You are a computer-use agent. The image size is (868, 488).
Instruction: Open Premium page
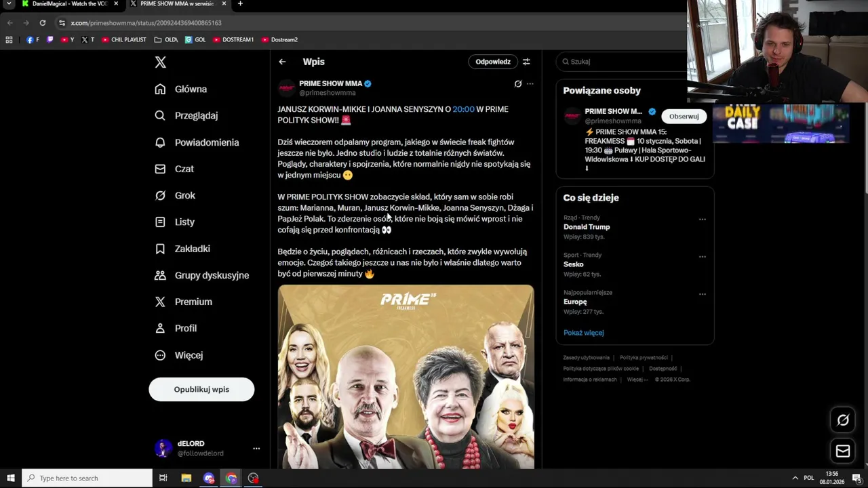(183, 302)
